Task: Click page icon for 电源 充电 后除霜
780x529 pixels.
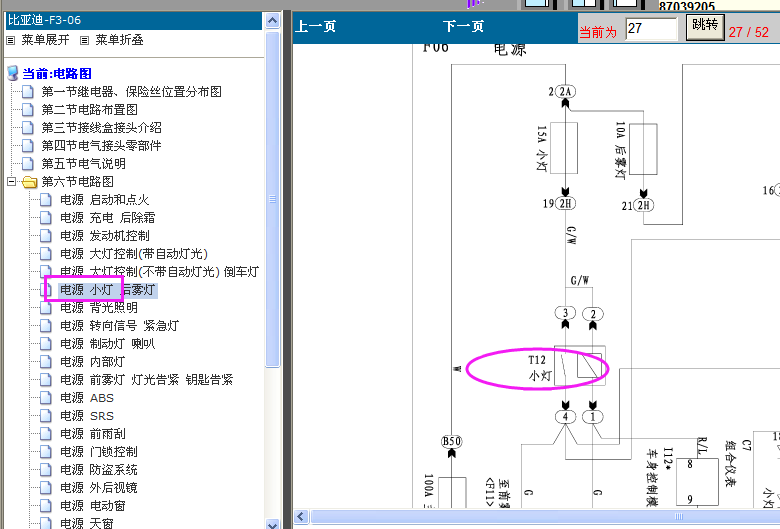Action: click(46, 217)
